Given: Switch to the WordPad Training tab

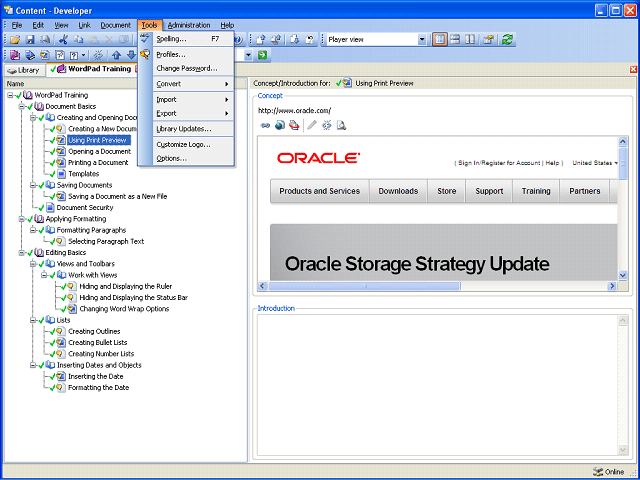Looking at the screenshot, I should point(93,69).
